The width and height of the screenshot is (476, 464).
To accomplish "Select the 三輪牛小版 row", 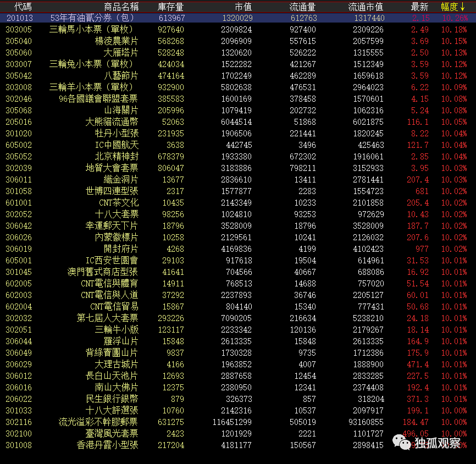I will pyautogui.click(x=238, y=329).
